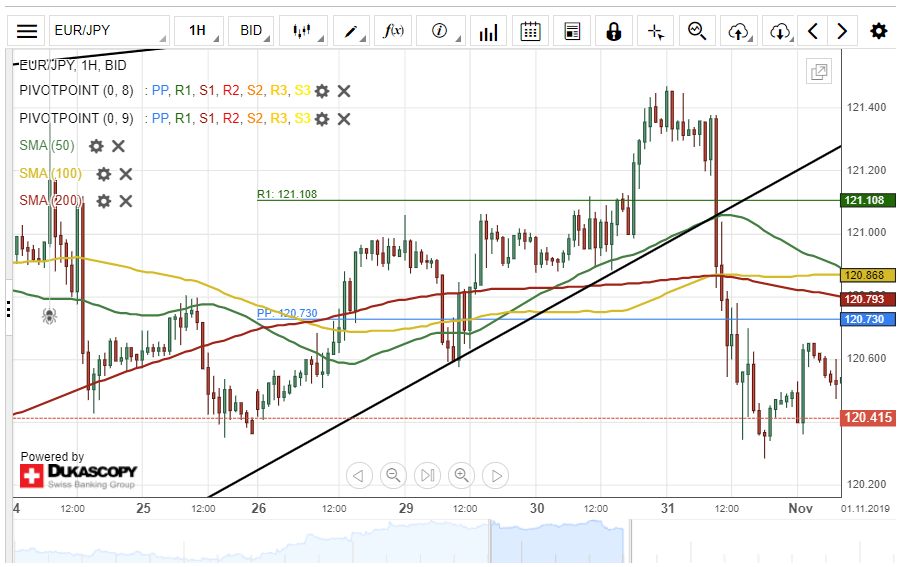The width and height of the screenshot is (901, 567).
Task: Open the f(x) indicators menu
Action: tap(394, 31)
